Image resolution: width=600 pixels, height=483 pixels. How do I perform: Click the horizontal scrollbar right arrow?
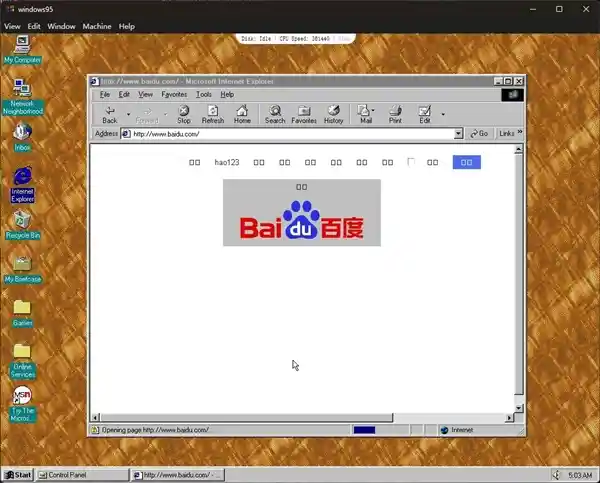[509, 418]
